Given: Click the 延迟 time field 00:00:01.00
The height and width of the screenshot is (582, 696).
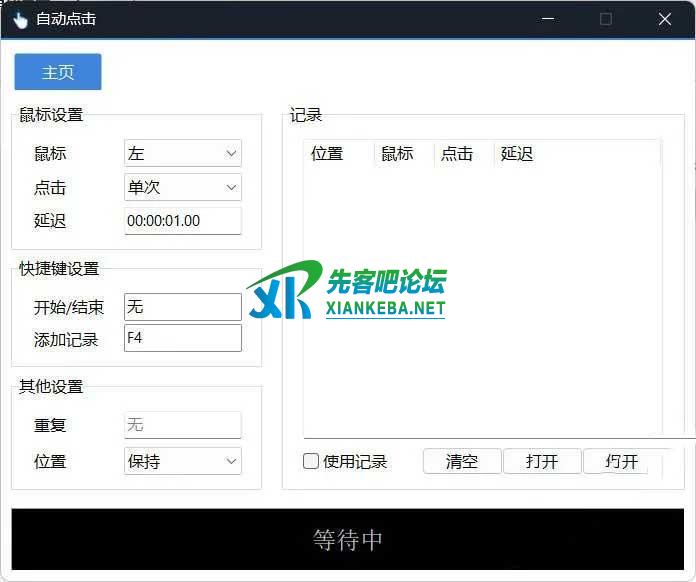Looking at the screenshot, I should (183, 221).
